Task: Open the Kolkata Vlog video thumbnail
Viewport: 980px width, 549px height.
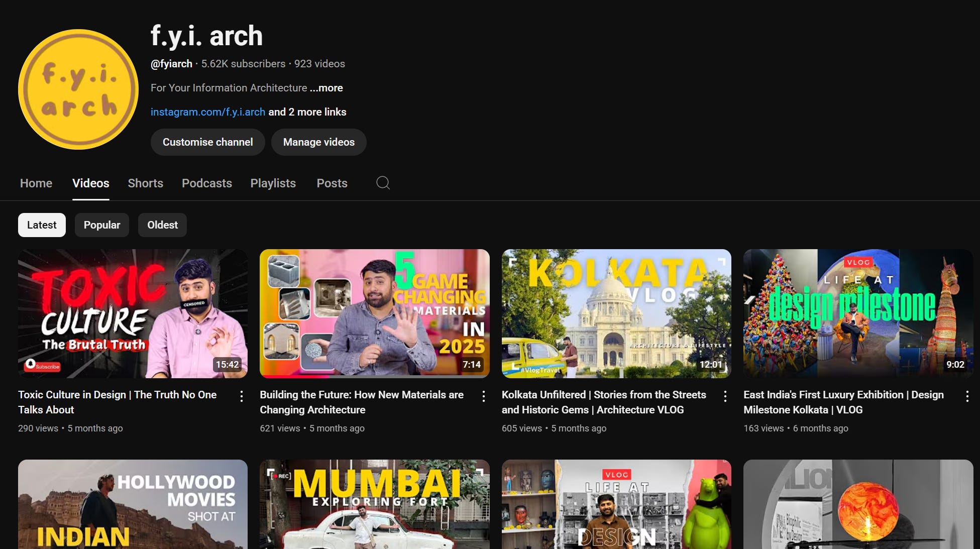Action: tap(616, 313)
